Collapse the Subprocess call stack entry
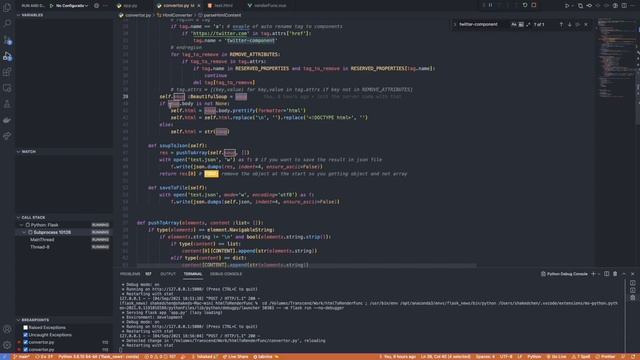Screen dimensions: 640x360 click(24, 232)
